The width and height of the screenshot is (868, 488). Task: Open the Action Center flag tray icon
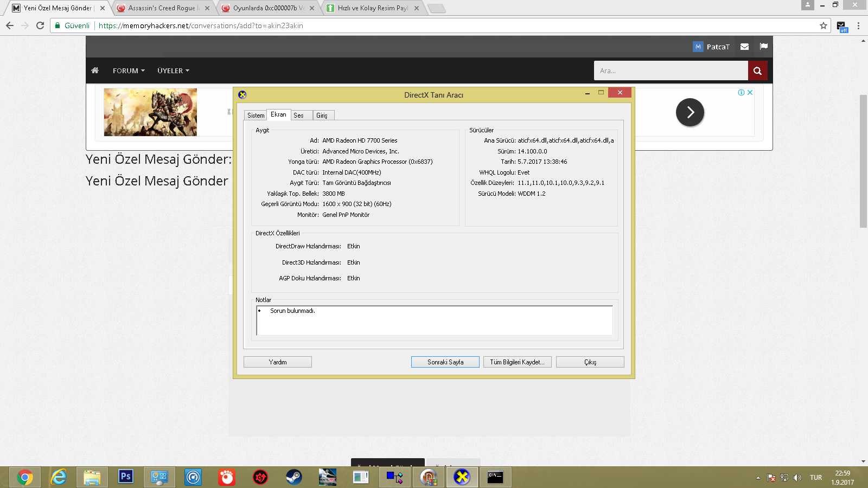(771, 478)
